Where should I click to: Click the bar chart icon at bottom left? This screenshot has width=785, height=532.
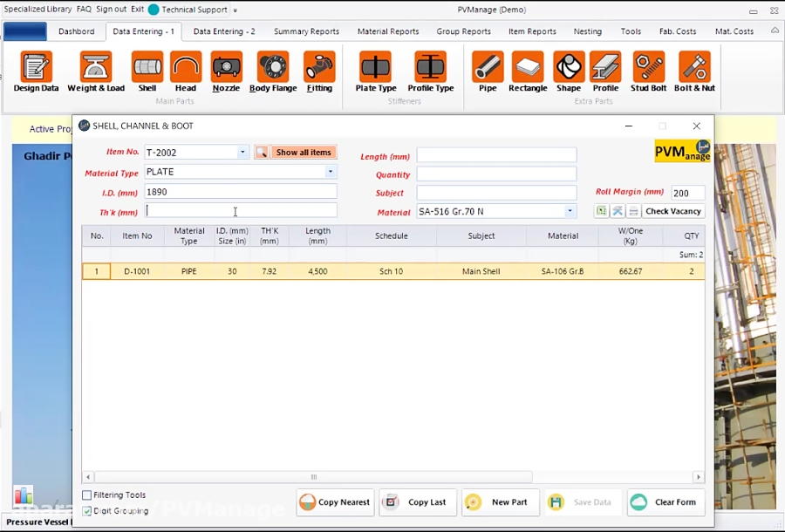click(23, 495)
